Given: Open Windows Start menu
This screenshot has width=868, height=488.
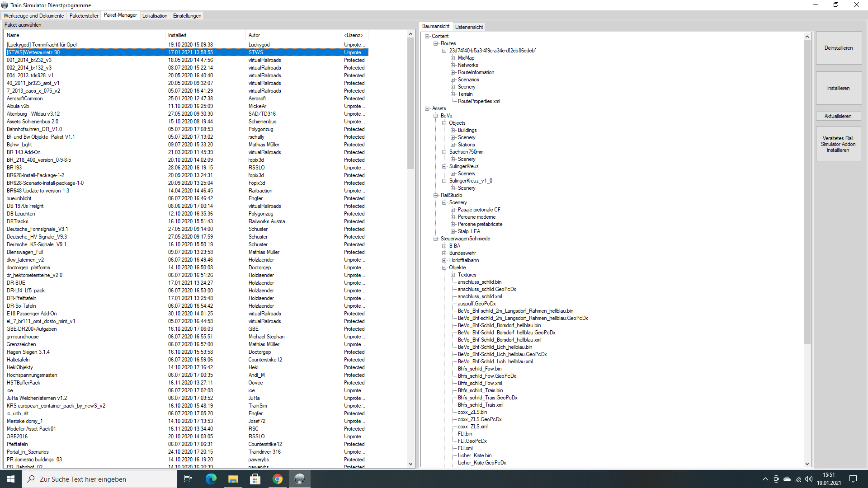Looking at the screenshot, I should click(11, 479).
